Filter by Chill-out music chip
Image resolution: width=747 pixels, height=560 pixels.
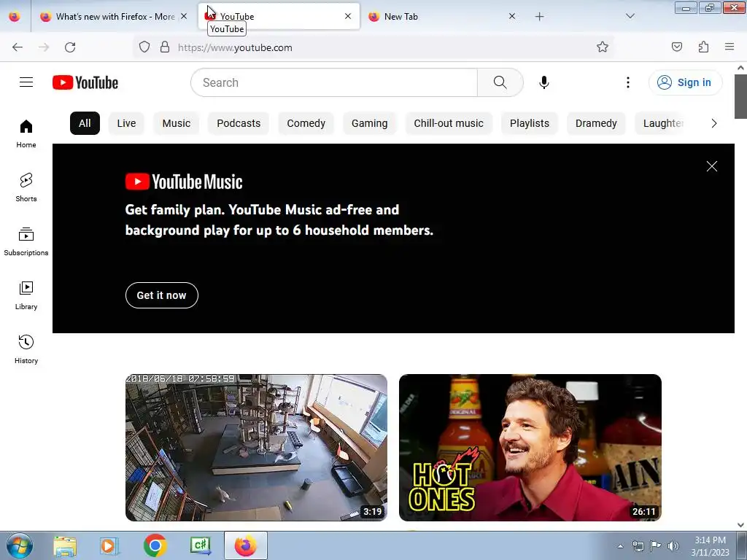pyautogui.click(x=449, y=123)
